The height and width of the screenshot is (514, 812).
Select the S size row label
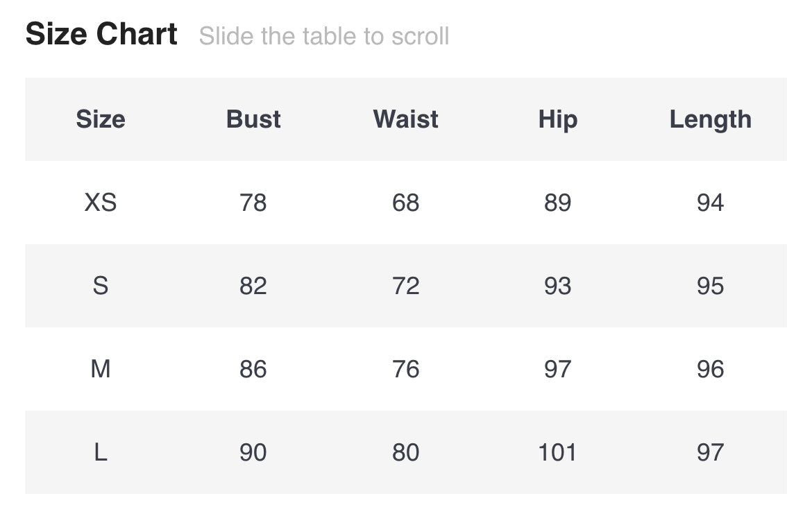tap(101, 286)
